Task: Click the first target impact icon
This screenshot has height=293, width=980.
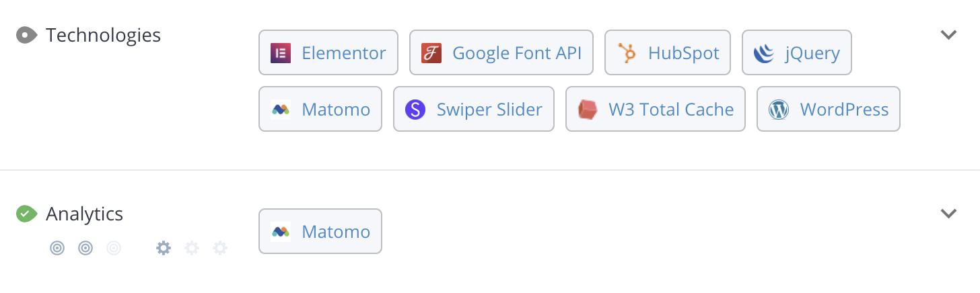Action: tap(57, 249)
